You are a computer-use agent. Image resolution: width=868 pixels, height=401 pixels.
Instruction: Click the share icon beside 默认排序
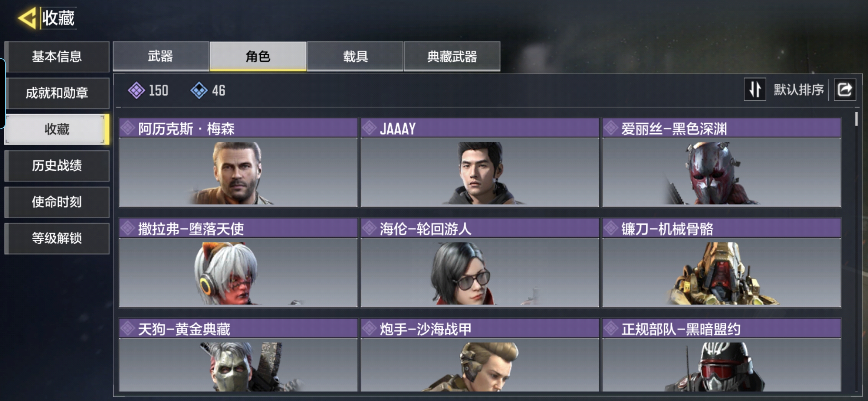pos(845,89)
